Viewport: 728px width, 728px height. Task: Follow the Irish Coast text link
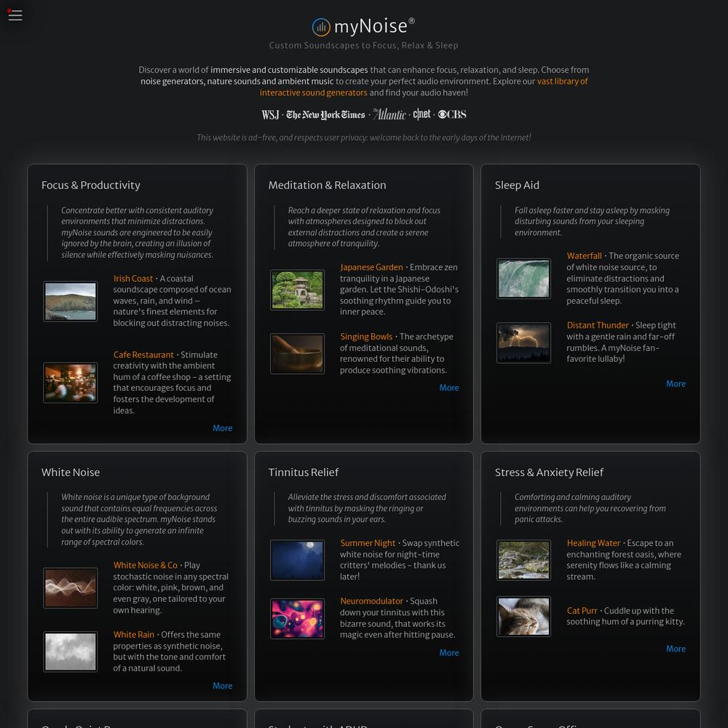(x=133, y=279)
